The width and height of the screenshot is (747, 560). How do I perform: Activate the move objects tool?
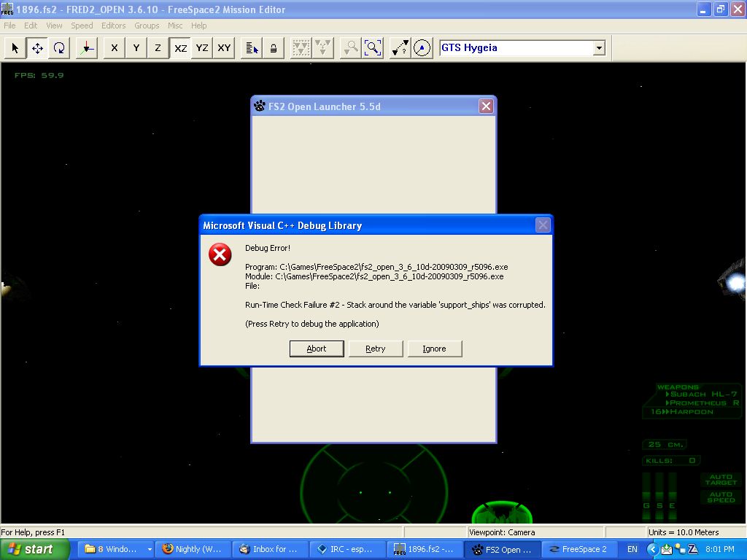37,48
